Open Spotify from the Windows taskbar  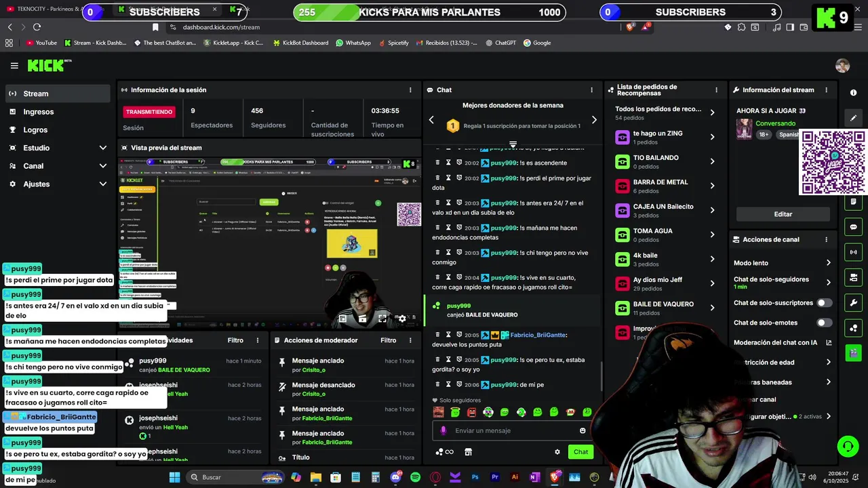pyautogui.click(x=415, y=477)
